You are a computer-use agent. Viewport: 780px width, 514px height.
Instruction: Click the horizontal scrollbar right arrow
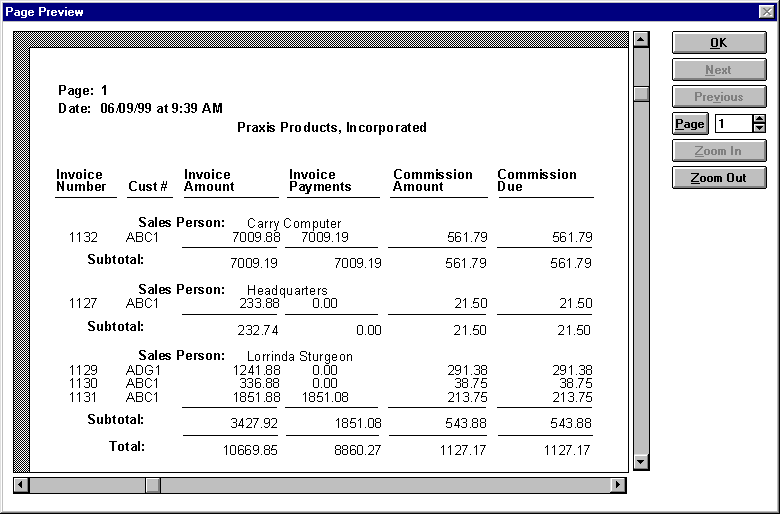[618, 485]
